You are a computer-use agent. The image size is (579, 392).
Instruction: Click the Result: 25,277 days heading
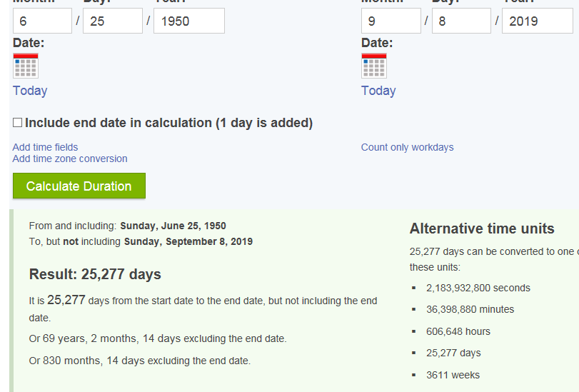[95, 274]
